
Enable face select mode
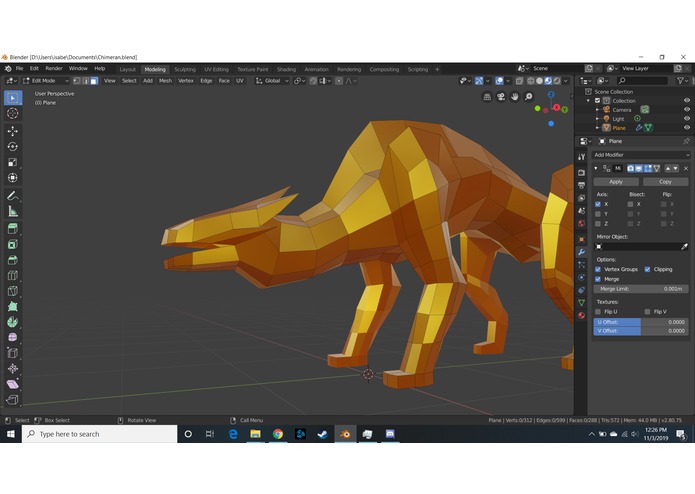94,81
